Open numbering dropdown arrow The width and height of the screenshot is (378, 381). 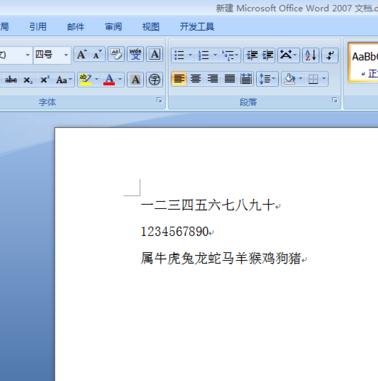215,55
